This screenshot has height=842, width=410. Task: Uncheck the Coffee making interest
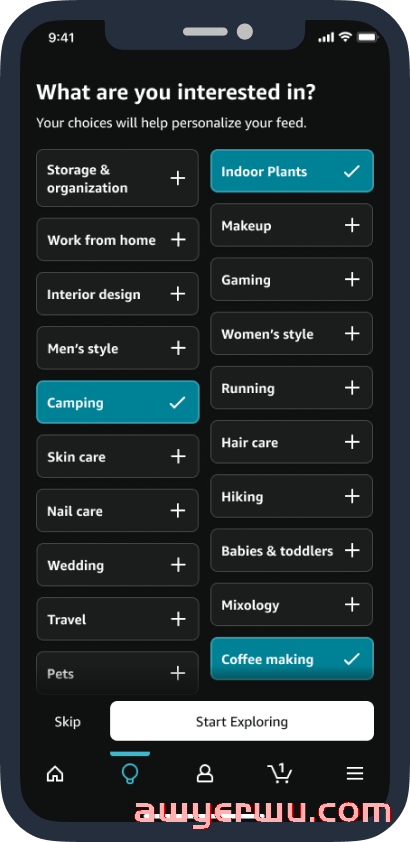point(292,659)
